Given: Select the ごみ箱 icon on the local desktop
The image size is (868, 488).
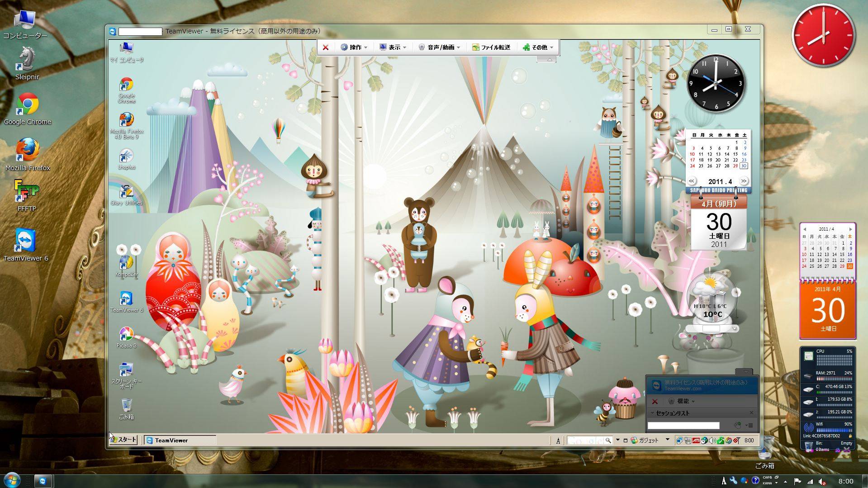Looking at the screenshot, I should 764,452.
